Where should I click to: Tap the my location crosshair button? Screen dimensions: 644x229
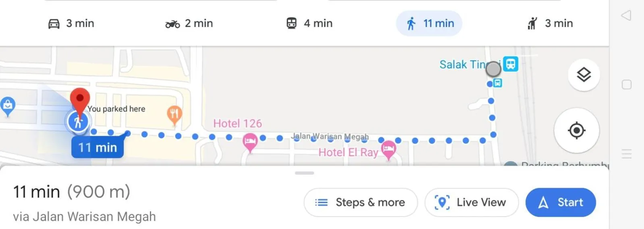tap(576, 130)
